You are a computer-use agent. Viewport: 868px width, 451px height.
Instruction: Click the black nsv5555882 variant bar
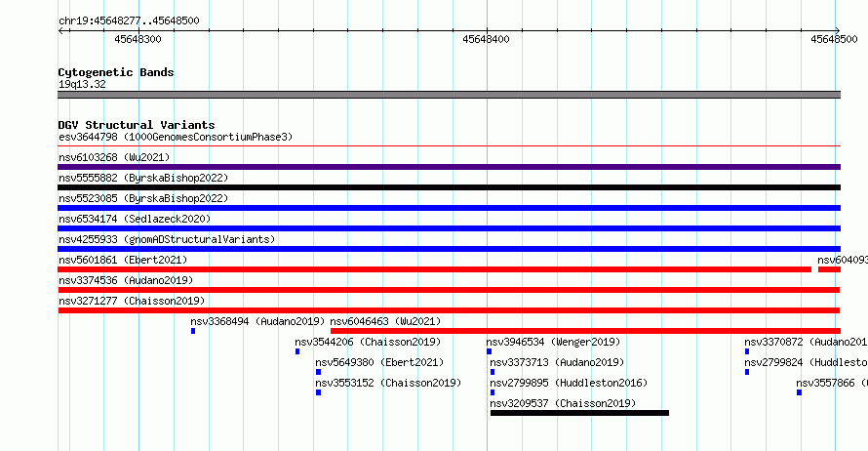click(x=449, y=187)
